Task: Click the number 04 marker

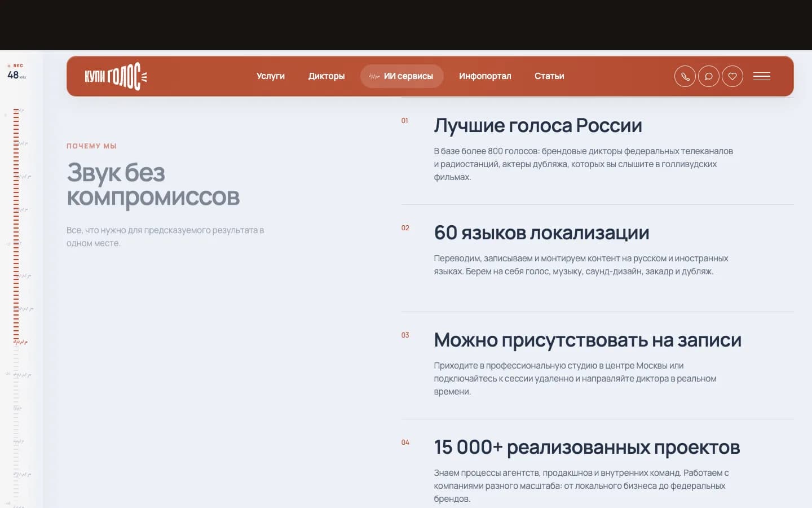Action: point(405,443)
